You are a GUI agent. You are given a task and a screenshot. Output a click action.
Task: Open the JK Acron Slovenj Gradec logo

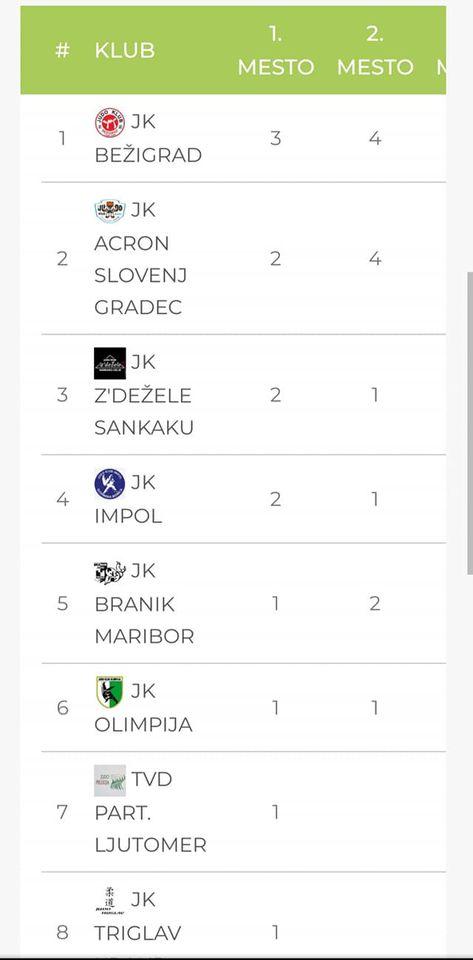click(x=110, y=211)
